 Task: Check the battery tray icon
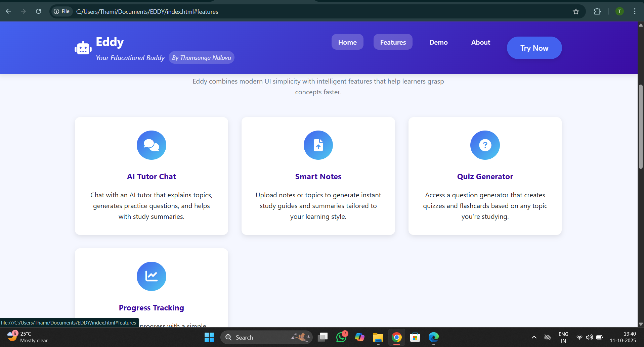(600, 337)
